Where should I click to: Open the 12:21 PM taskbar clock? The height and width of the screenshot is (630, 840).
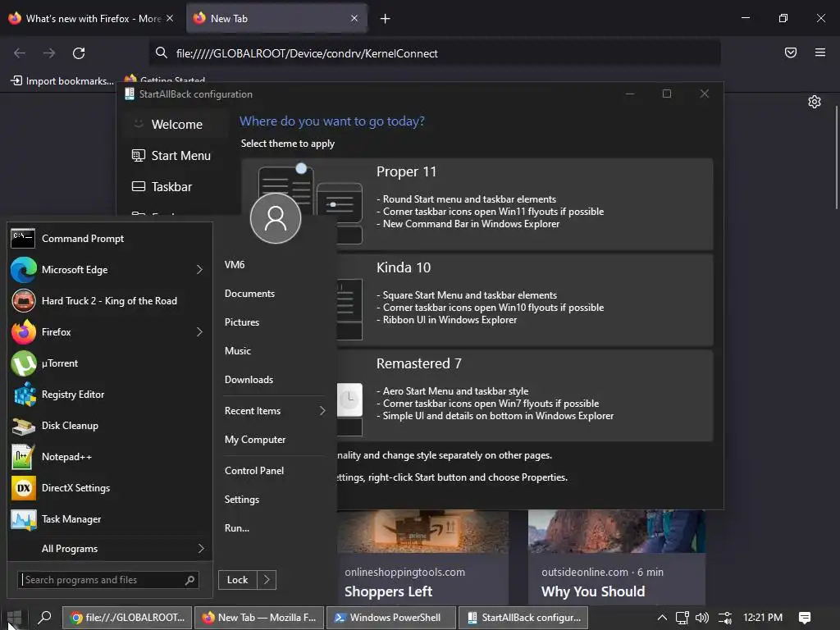coord(763,618)
